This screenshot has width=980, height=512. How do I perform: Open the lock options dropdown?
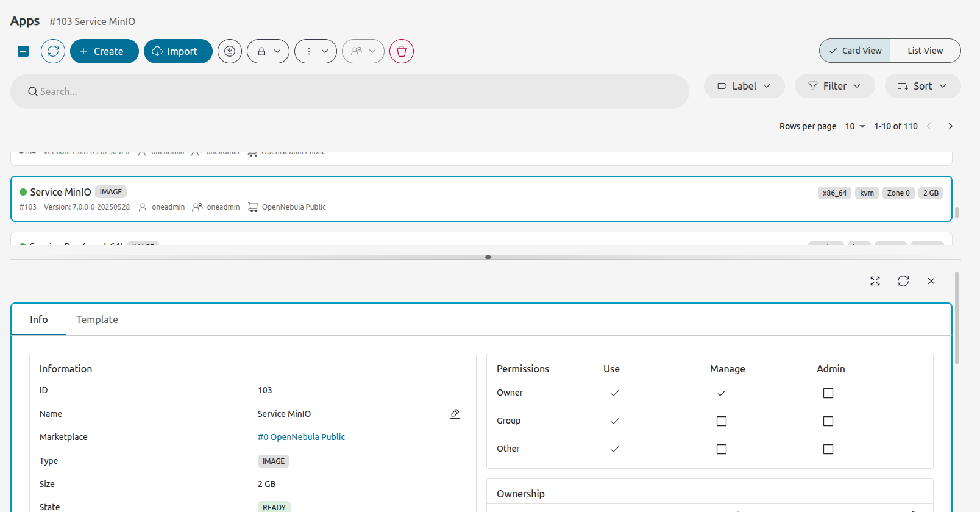pos(268,51)
